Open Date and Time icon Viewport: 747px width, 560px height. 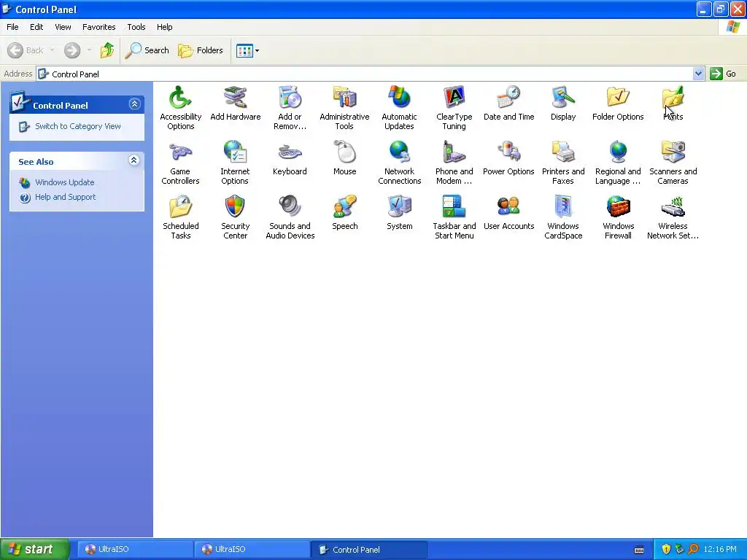coord(508,98)
